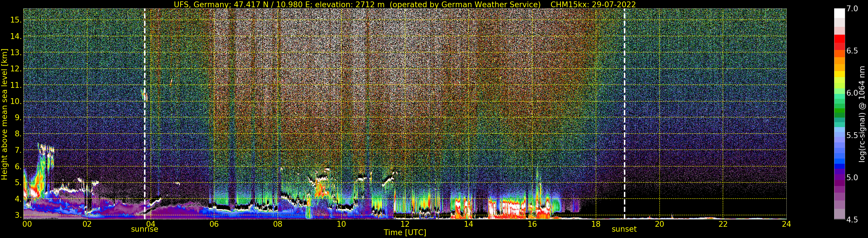Click the '13.' tick on the height axis
The width and height of the screenshot is (868, 238).
[x=16, y=53]
